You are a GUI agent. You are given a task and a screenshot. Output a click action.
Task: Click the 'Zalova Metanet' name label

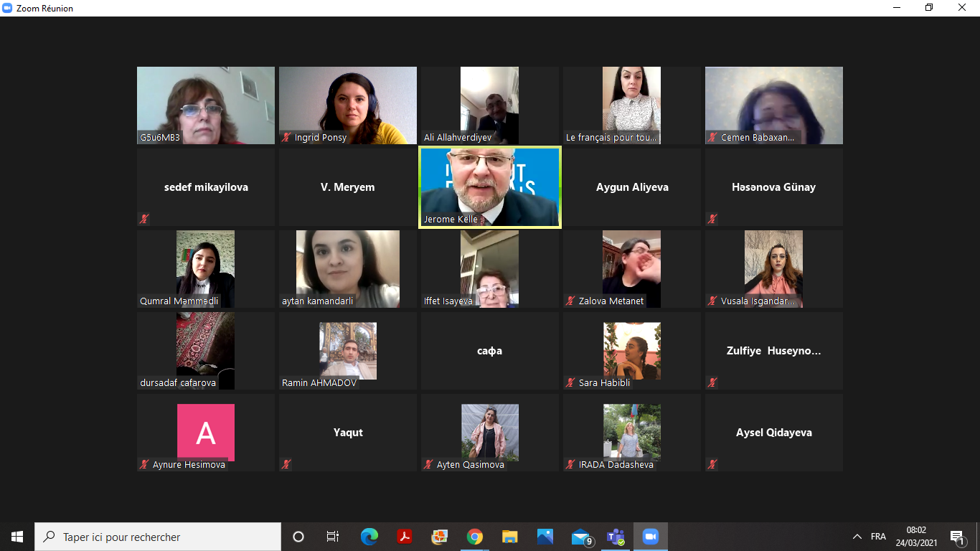click(611, 301)
